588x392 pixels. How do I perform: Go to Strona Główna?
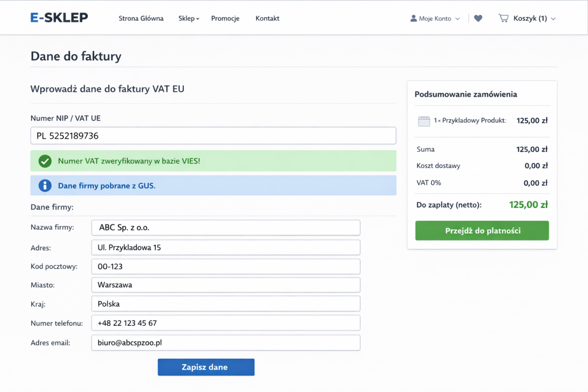coord(141,19)
